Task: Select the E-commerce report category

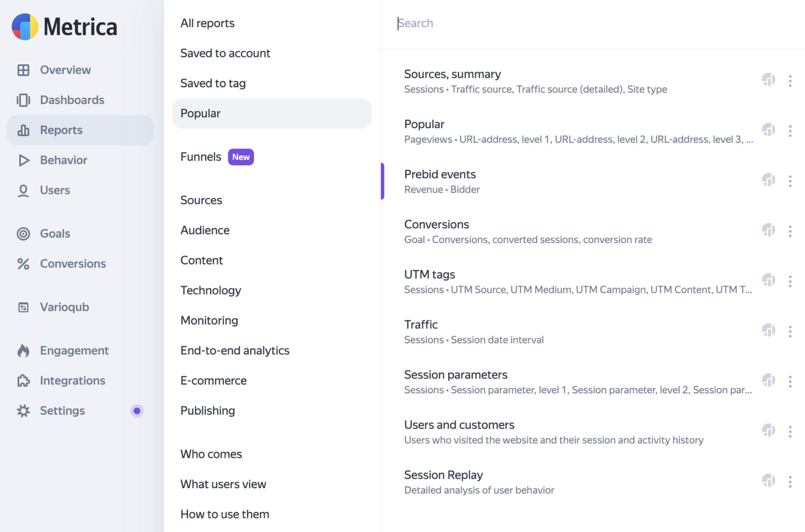Action: pos(214,380)
